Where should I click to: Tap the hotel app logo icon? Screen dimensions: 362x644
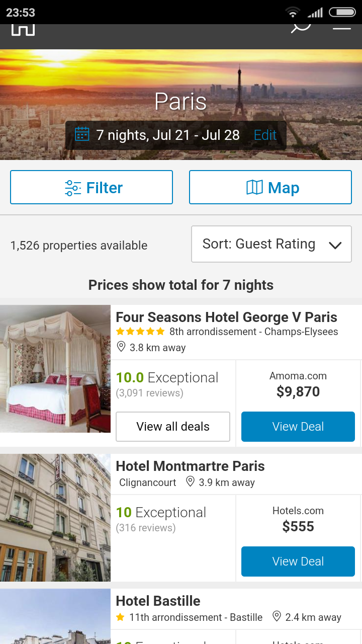coord(23,29)
